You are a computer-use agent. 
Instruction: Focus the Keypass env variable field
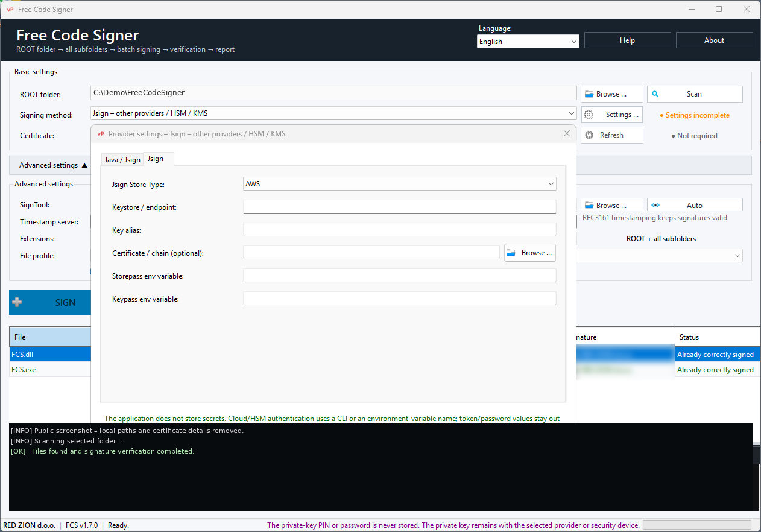click(x=400, y=299)
